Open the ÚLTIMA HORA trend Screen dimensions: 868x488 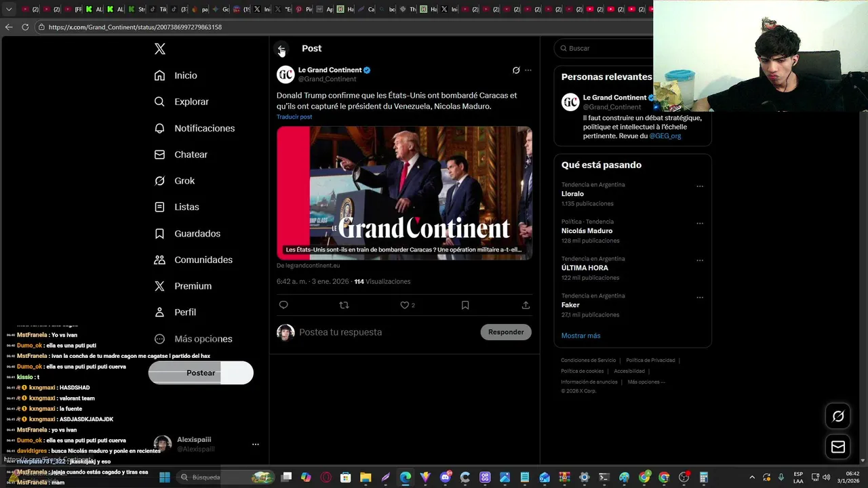[x=585, y=268]
